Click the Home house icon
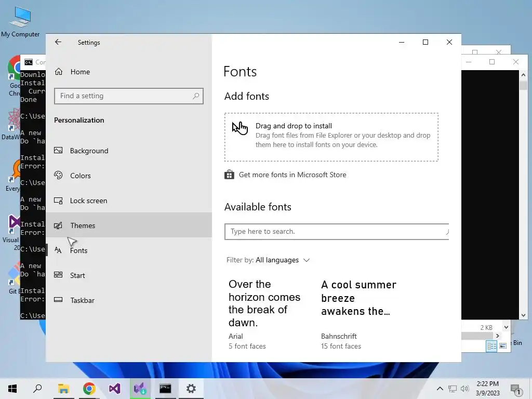The width and height of the screenshot is (532, 399). coord(59,71)
